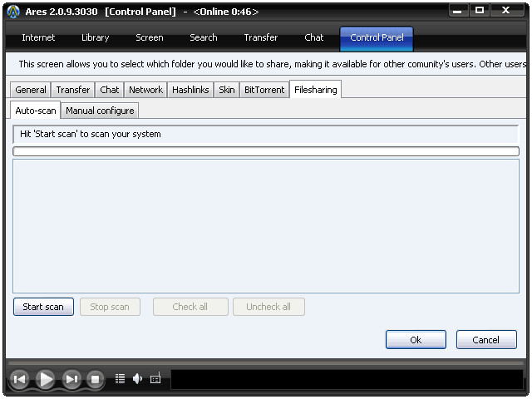Open Chat settings sub-tab
The width and height of the screenshot is (532, 399).
click(x=109, y=90)
